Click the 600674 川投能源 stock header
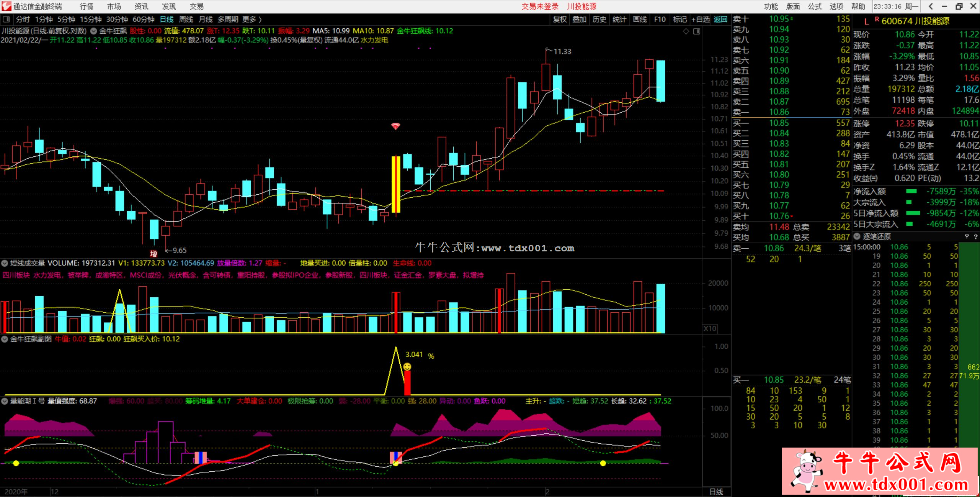This screenshot has height=497, width=980. 915,21
